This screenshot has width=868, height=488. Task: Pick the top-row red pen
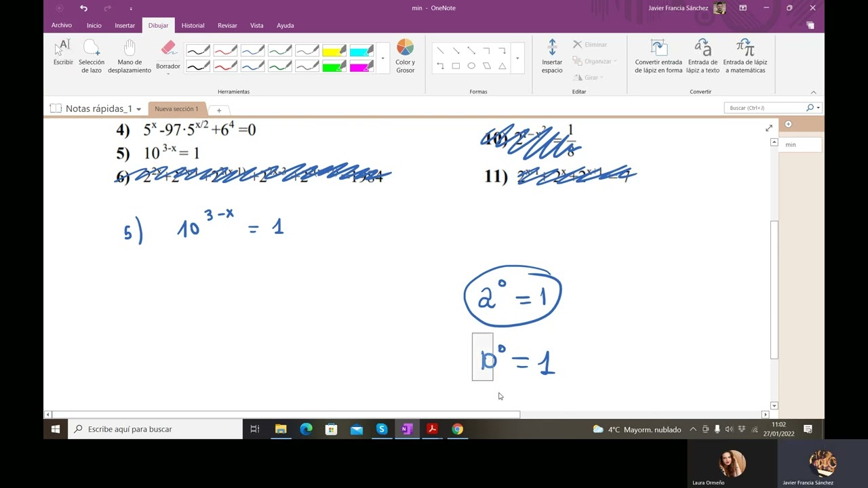(x=225, y=51)
